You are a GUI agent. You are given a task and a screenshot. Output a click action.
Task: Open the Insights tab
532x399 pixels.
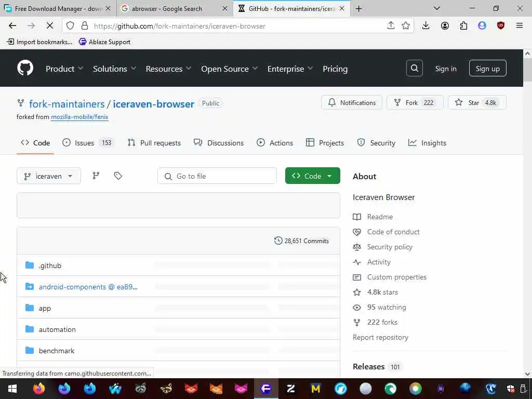(x=427, y=143)
